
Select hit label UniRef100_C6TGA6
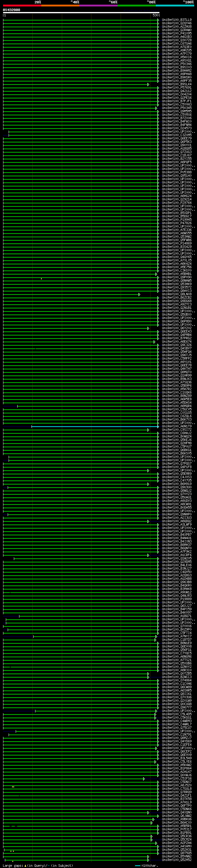(x=177, y=43)
